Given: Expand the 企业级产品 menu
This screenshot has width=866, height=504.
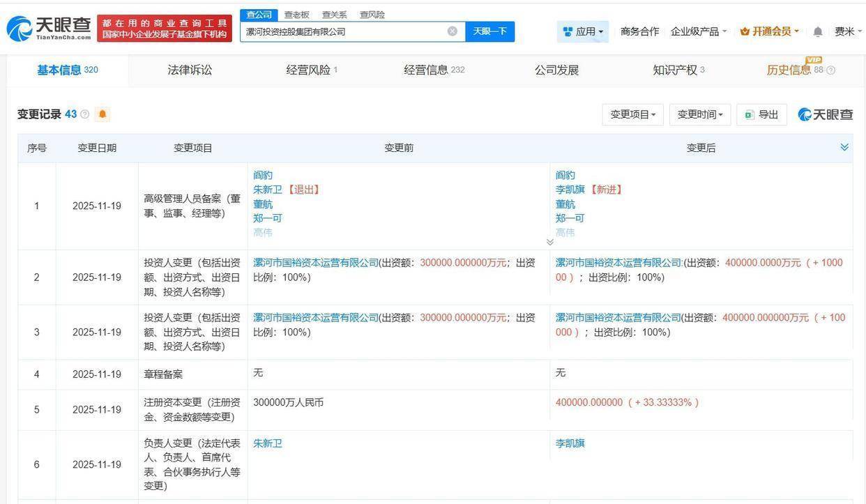Looking at the screenshot, I should [x=698, y=31].
